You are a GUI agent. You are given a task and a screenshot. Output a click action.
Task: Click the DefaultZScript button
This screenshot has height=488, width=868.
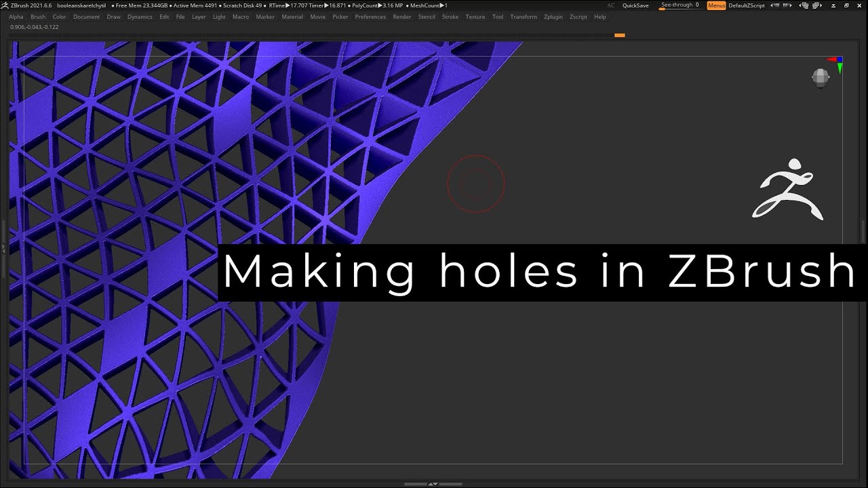746,5
